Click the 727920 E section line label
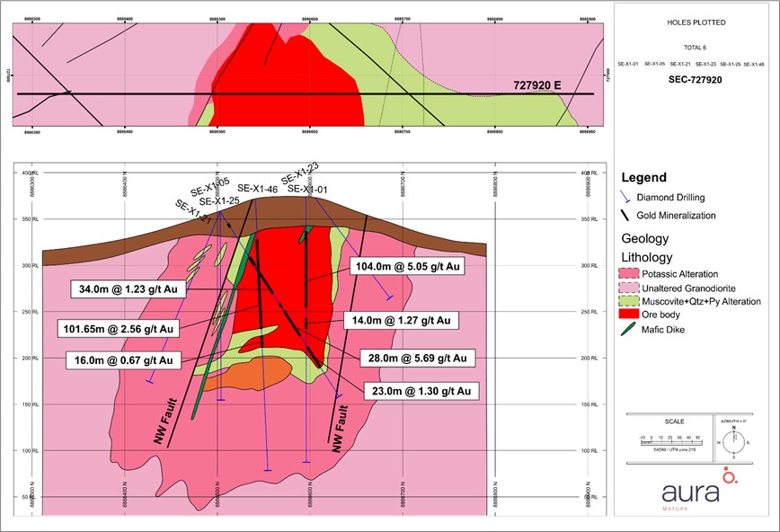Viewport: 780px width, 532px height. pyautogui.click(x=537, y=85)
